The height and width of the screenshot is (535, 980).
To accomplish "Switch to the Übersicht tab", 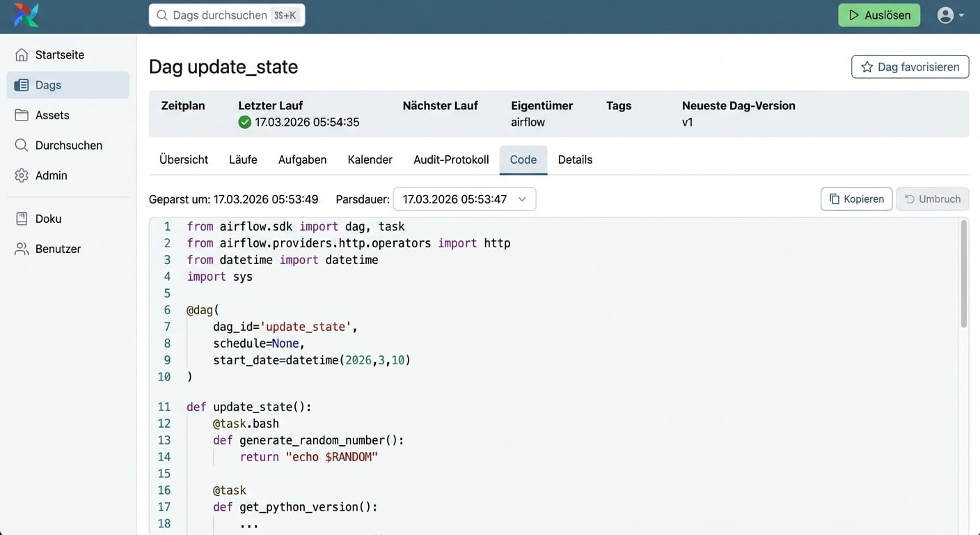I will coord(184,160).
